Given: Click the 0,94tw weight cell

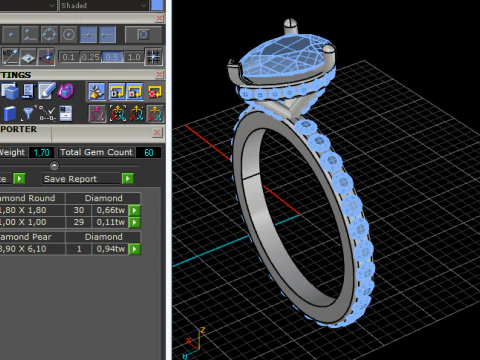Looking at the screenshot, I should click(x=110, y=249).
